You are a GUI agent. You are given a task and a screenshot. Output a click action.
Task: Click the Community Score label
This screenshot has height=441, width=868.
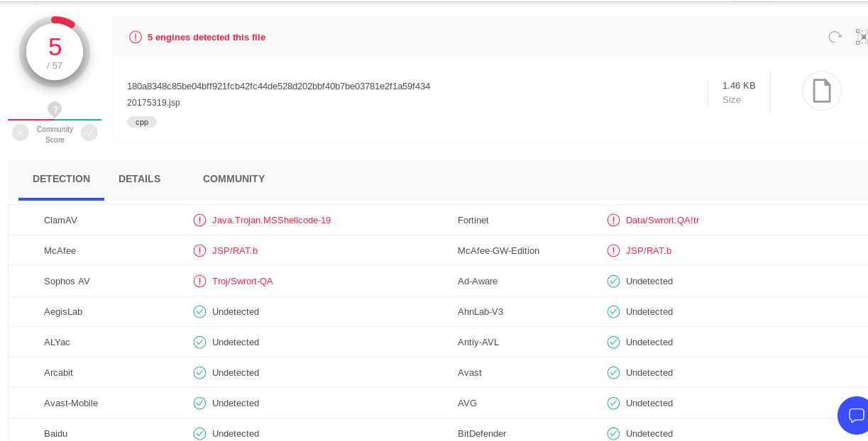click(x=55, y=135)
